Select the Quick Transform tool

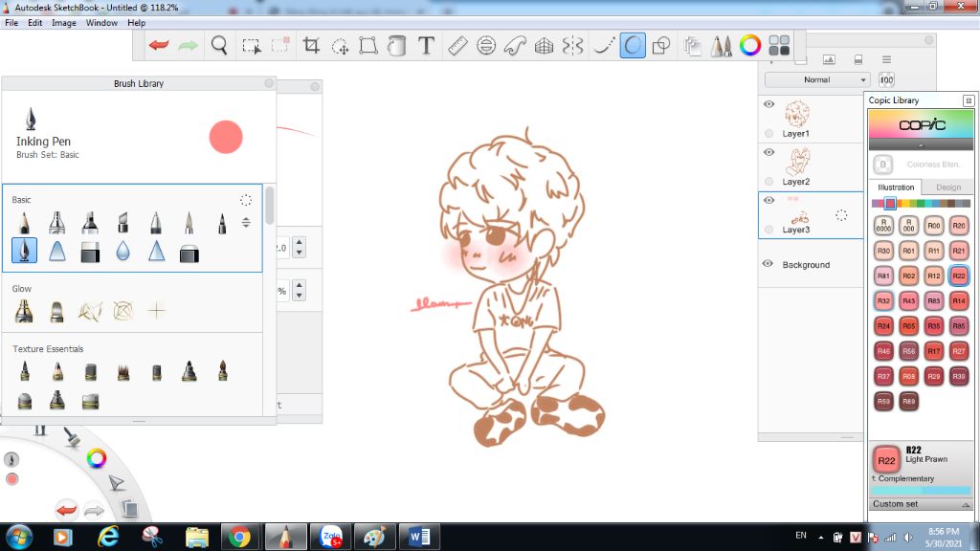340,46
